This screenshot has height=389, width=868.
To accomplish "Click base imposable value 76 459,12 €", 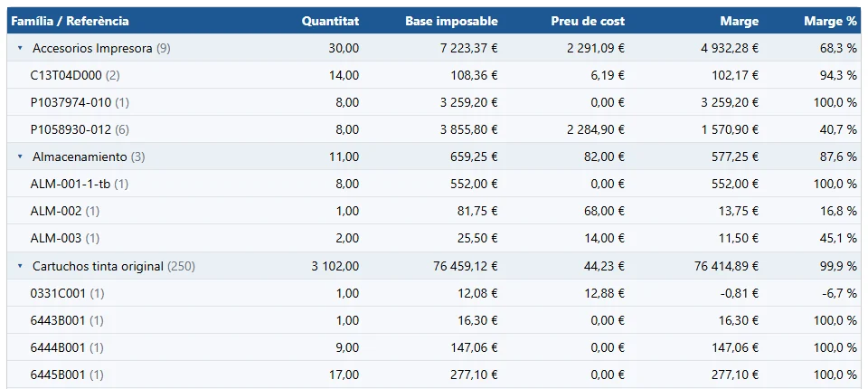I will click(467, 267).
